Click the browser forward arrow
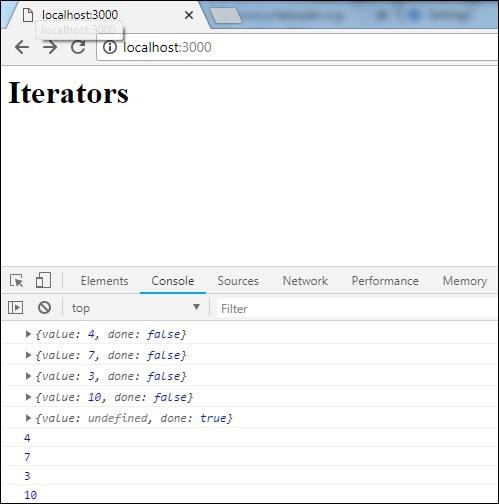Viewport: 499px width, 504px height. pos(50,47)
